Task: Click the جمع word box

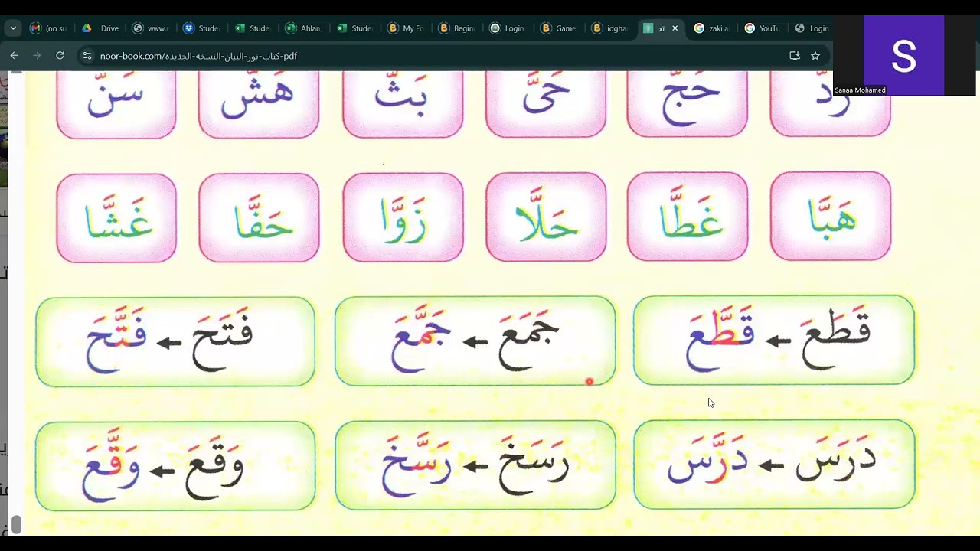Action: 475,341
